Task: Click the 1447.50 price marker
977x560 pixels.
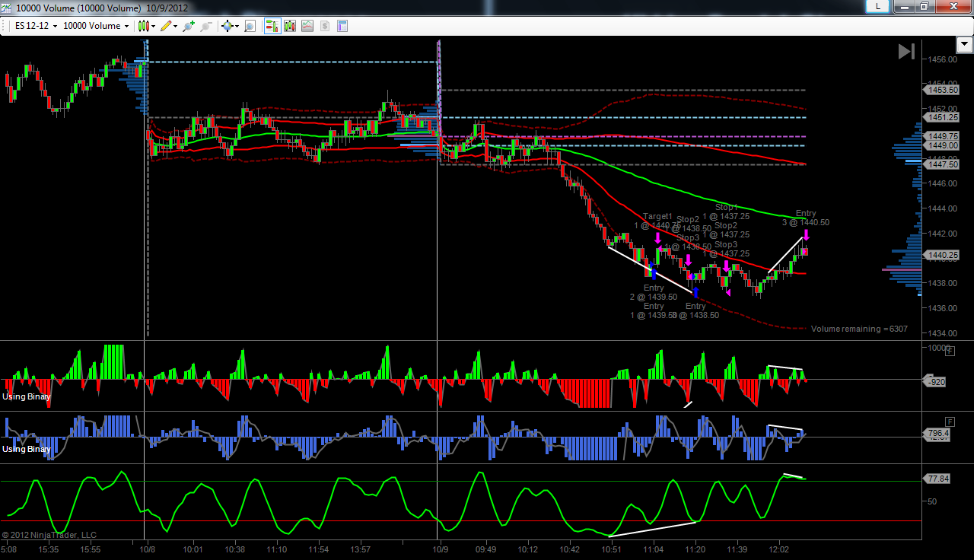Action: click(x=941, y=164)
